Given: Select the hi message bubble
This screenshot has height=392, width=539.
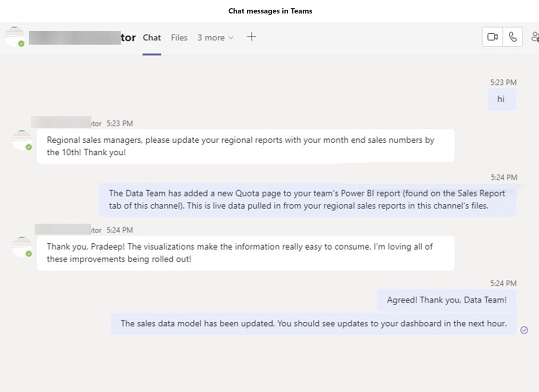Looking at the screenshot, I should coord(502,99).
